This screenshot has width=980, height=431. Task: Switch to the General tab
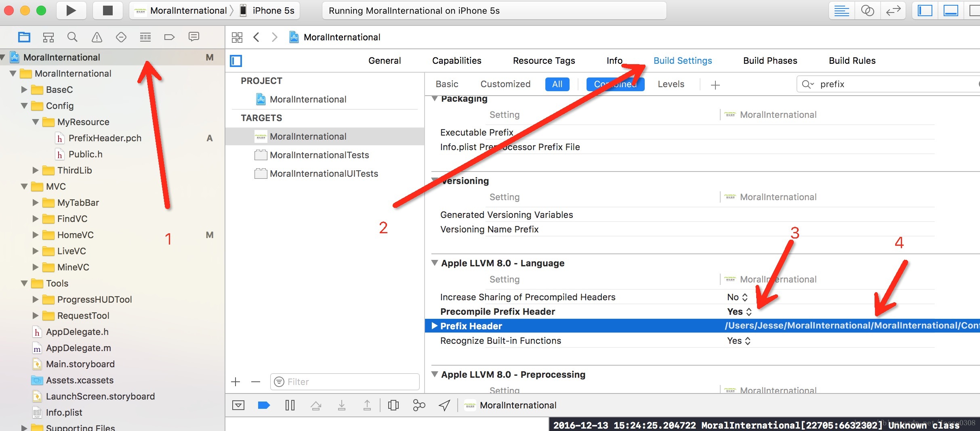point(385,61)
